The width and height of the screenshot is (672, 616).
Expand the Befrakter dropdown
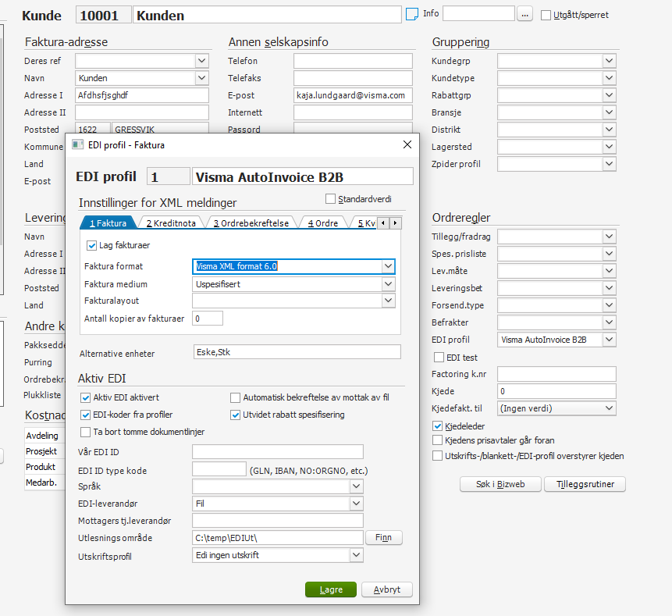pos(609,322)
